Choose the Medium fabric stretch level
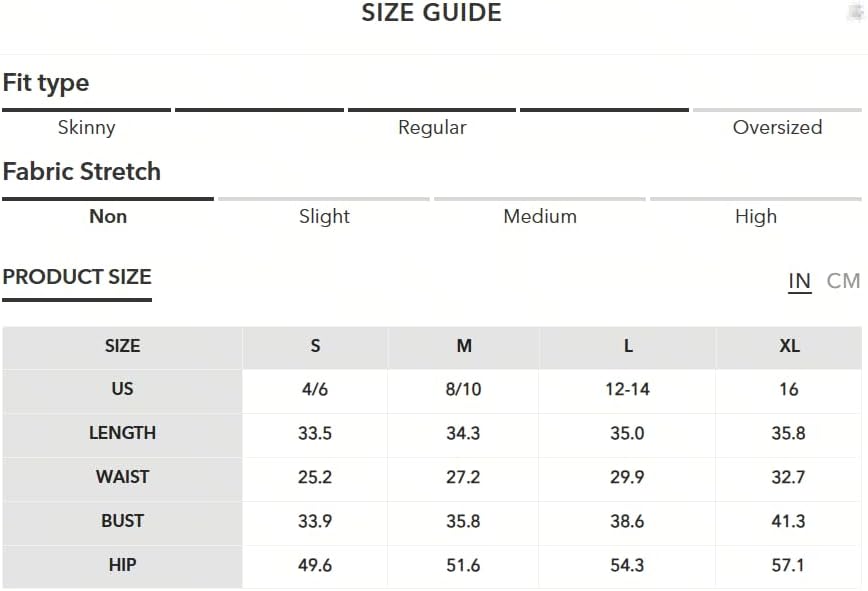 540,216
